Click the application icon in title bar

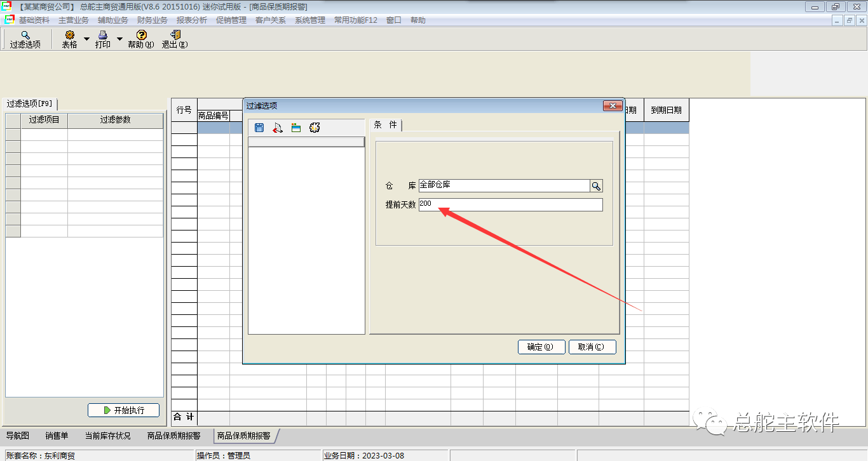pyautogui.click(x=6, y=6)
